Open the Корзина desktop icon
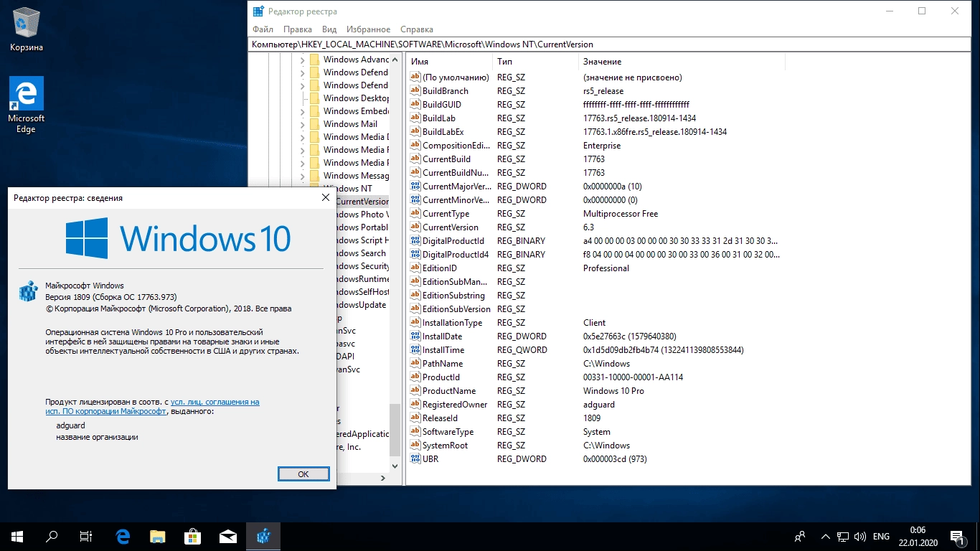980x551 pixels. point(27,29)
